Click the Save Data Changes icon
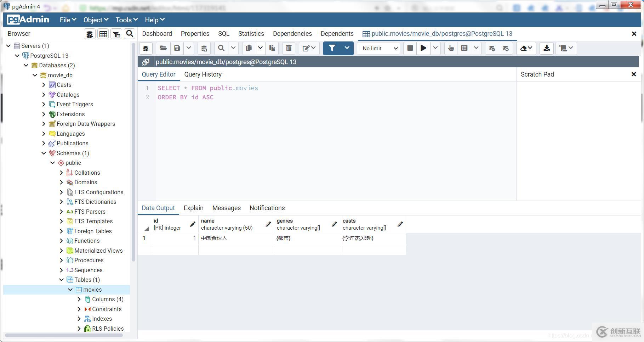 (204, 48)
